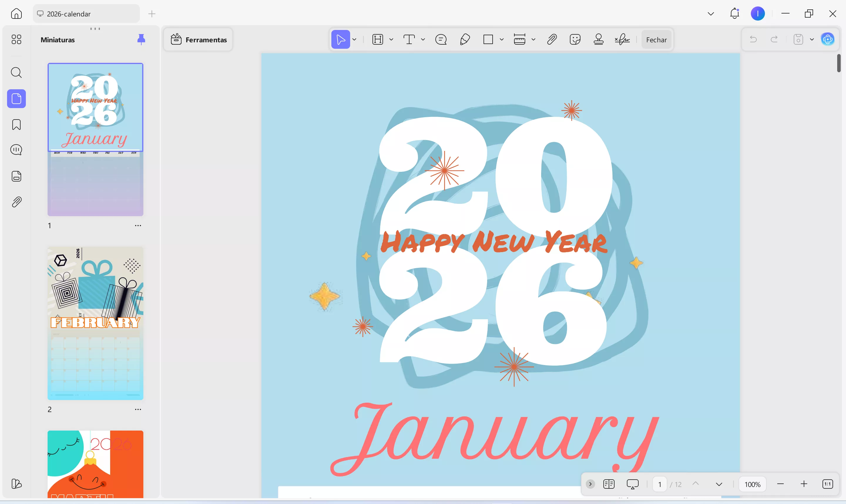Open the Ferramentas button

[x=199, y=40]
